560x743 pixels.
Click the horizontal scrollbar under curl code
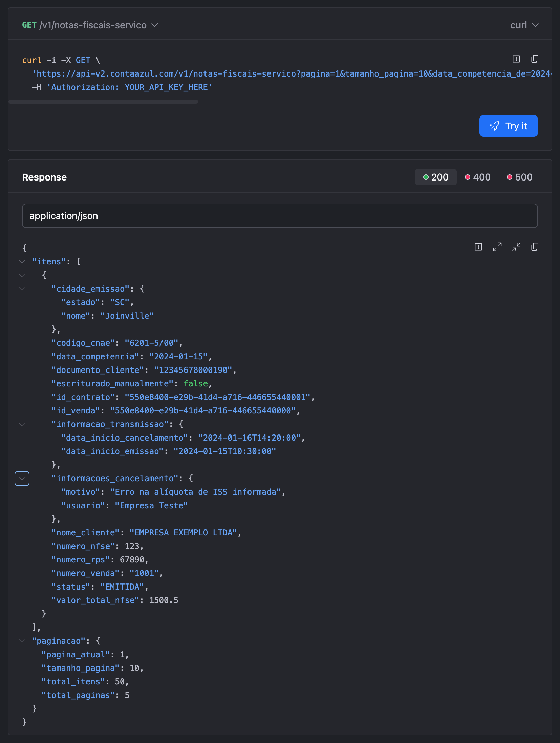[103, 102]
